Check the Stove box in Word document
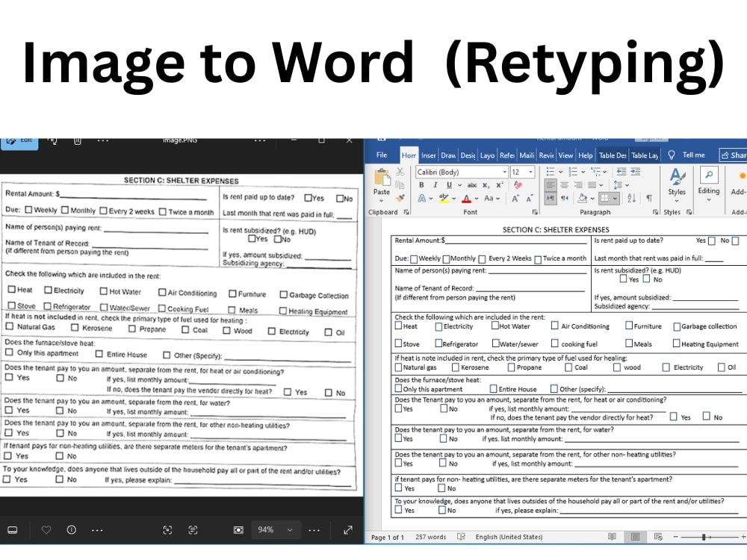This screenshot has height=560, width=747. 398,343
